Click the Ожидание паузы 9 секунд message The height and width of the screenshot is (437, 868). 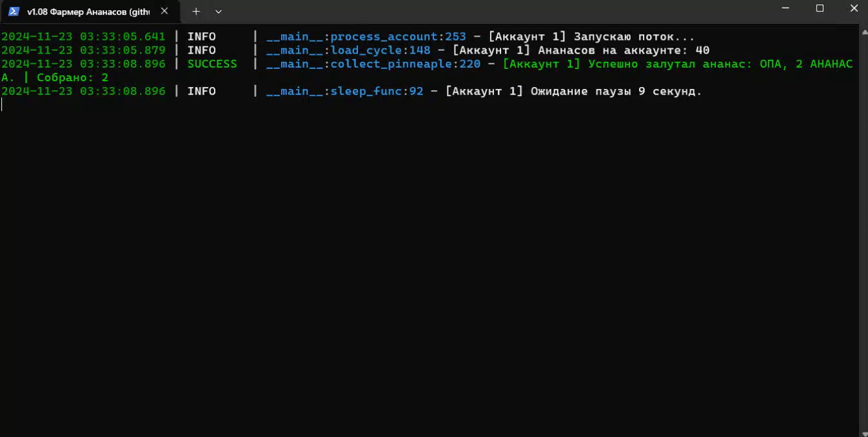coord(616,91)
